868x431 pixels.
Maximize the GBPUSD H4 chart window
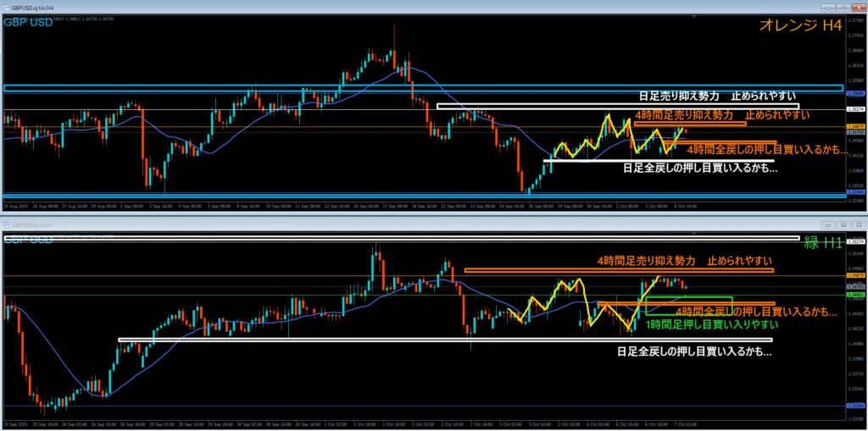(843, 8)
